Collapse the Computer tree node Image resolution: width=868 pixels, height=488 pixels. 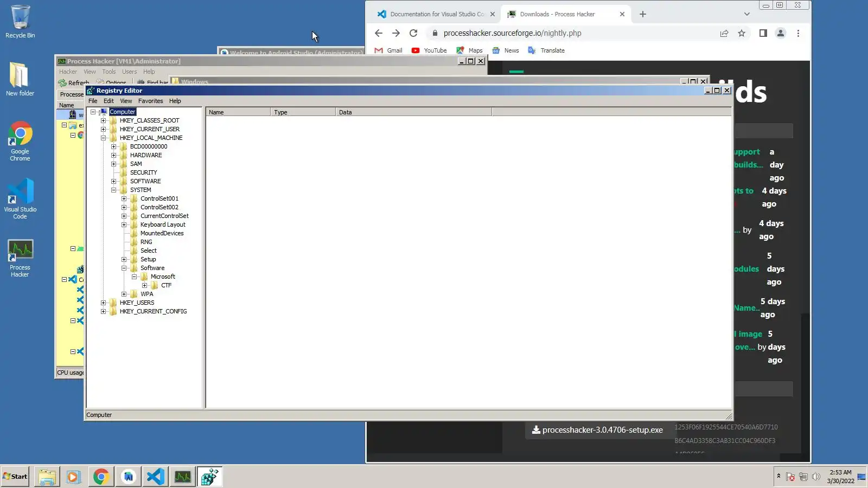point(93,112)
